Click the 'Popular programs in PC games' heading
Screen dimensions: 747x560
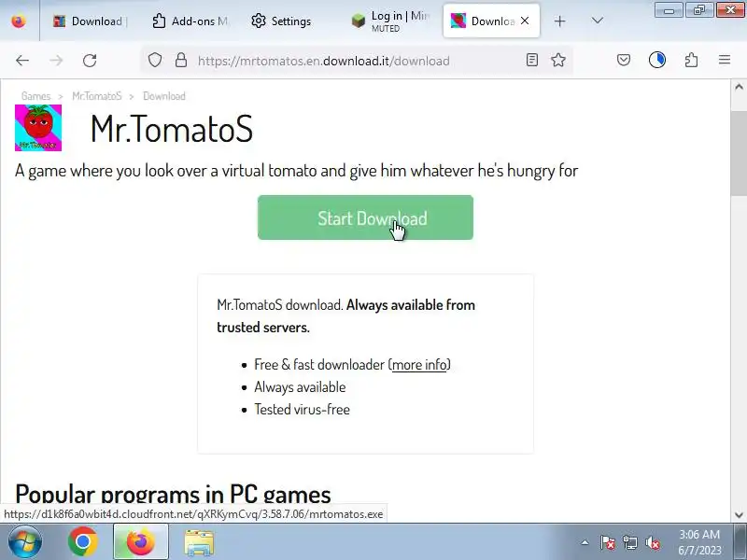173,494
